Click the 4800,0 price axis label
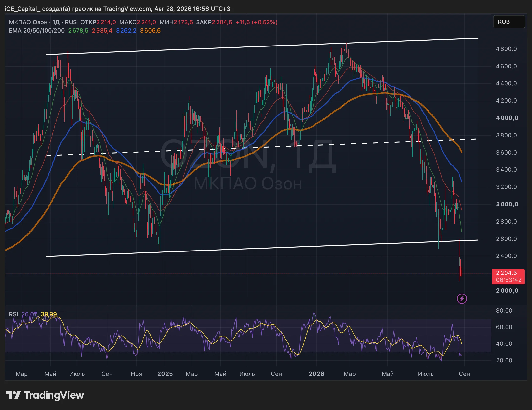The width and height of the screenshot is (532, 410). (506, 49)
